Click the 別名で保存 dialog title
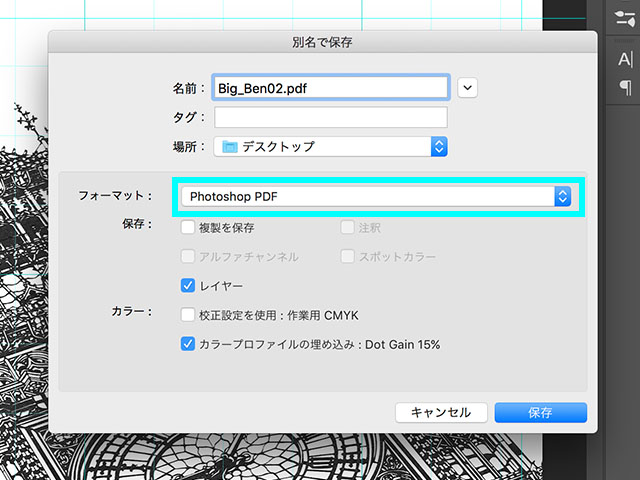 click(322, 42)
